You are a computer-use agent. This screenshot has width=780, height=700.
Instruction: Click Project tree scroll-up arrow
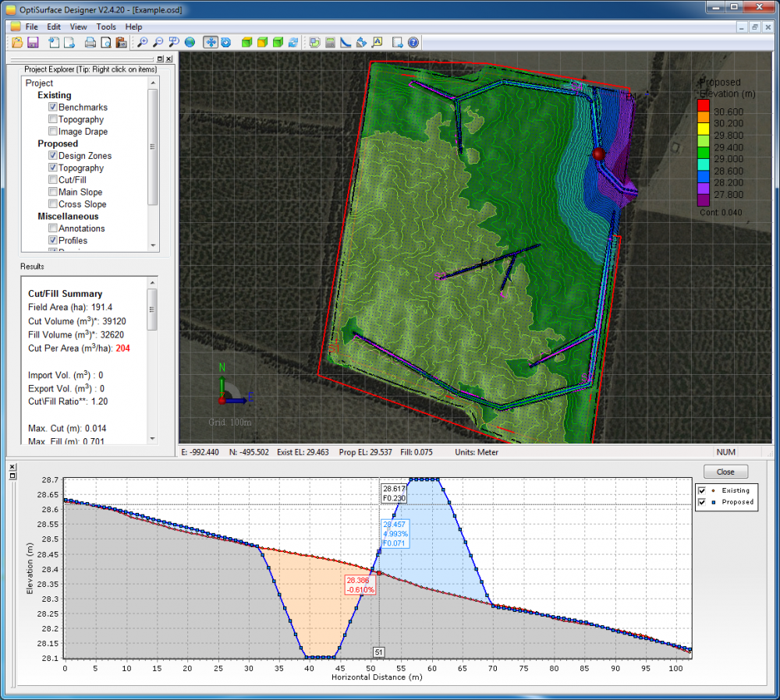153,83
